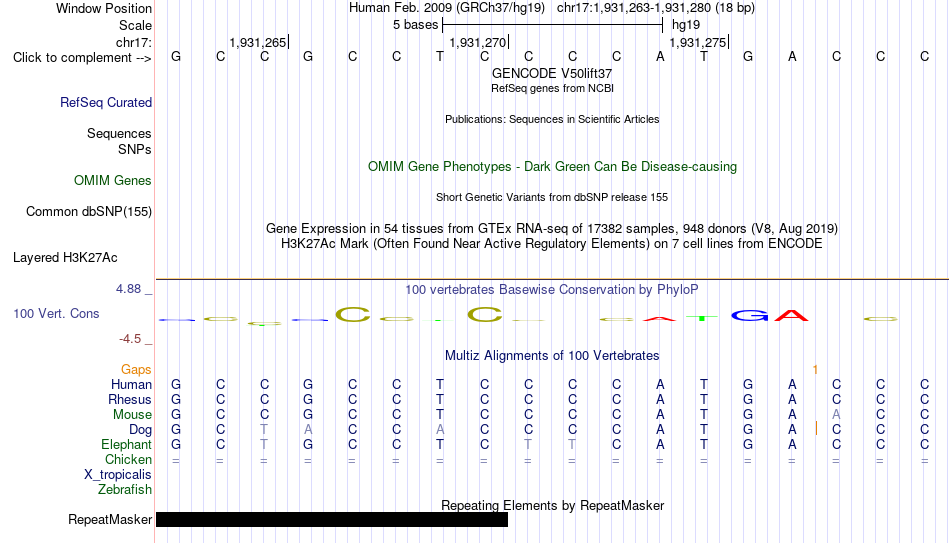Click the 'Human Feb. 2009 (GRCh37/hg19)' title
The width and height of the screenshot is (950, 543).
coord(447,8)
